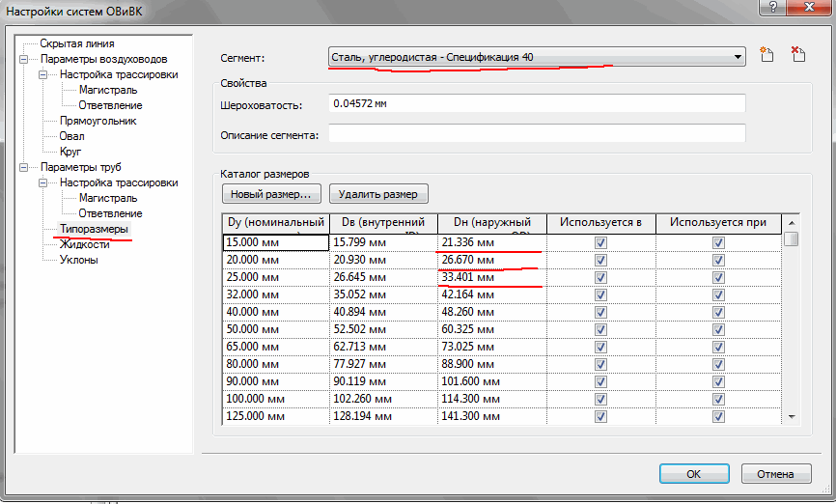This screenshot has width=836, height=504.
Task: Toggle Используется в checkbox for 80.000 мм
Action: tap(600, 364)
